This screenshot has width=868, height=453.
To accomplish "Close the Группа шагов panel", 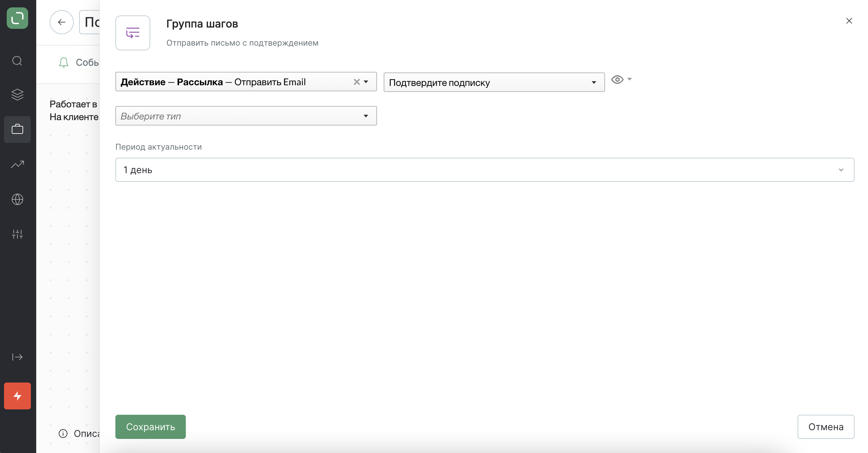I will (849, 21).
